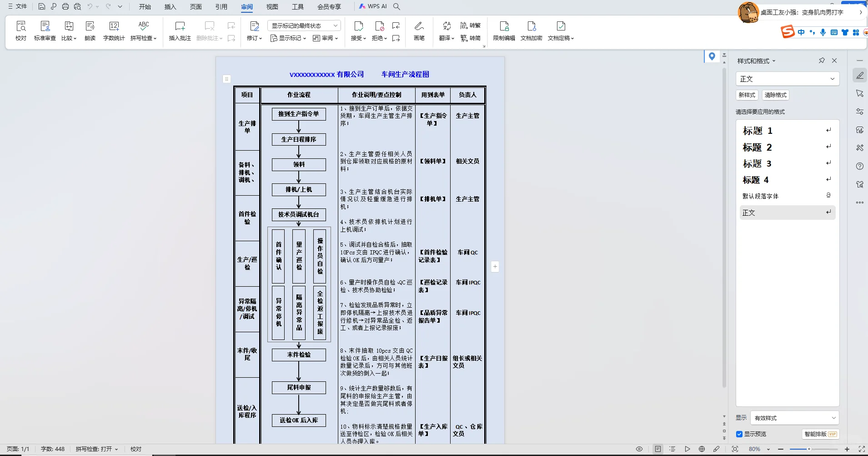Click the zoom in plus icon
Screen dimensions: 868x456
point(847,449)
